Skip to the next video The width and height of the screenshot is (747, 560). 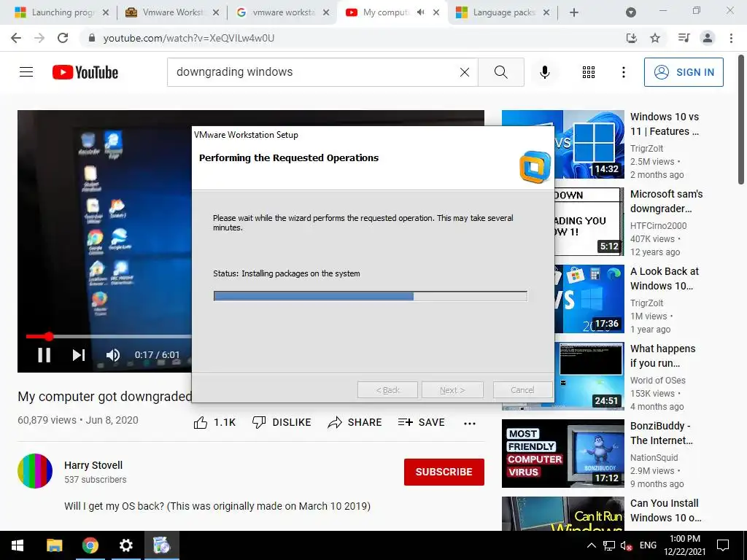tap(79, 355)
